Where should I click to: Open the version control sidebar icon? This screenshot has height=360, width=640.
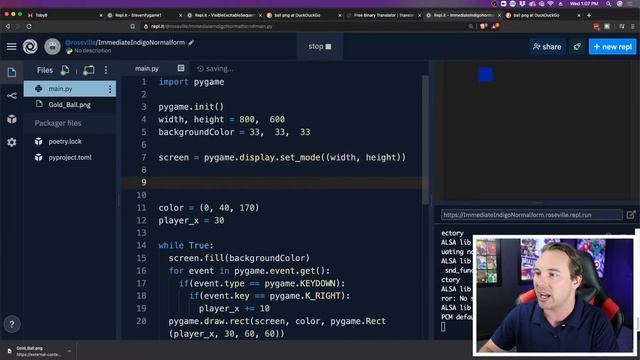[x=12, y=96]
